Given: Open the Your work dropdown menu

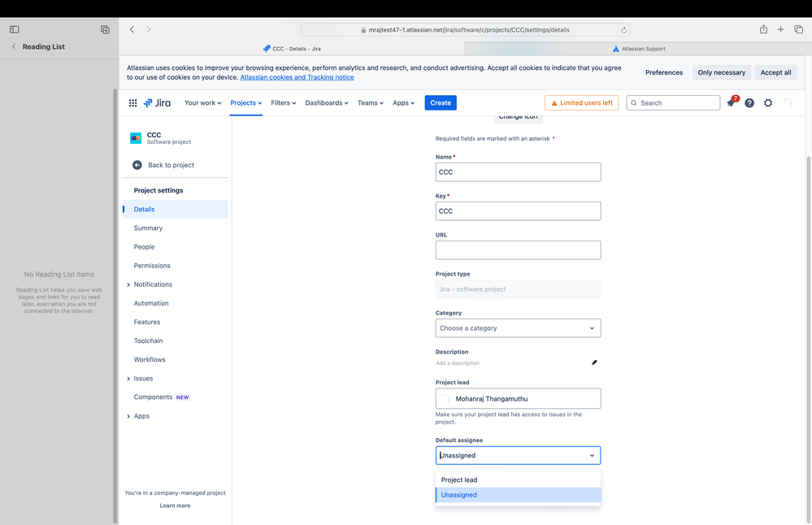Looking at the screenshot, I should (203, 103).
